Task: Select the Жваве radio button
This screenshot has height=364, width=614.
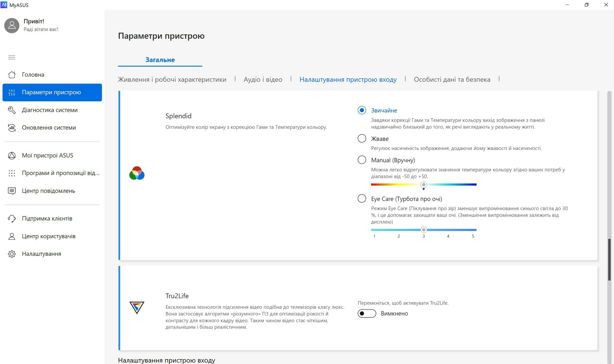Action: (x=362, y=138)
